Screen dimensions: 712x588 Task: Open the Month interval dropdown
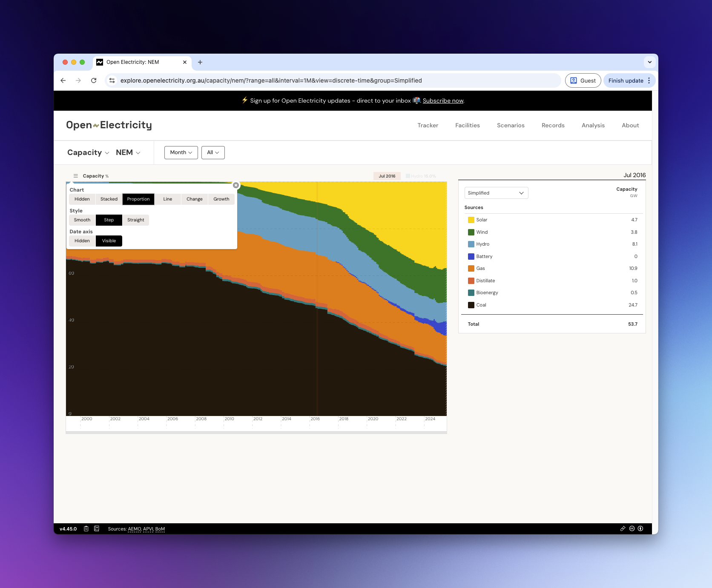tap(181, 152)
